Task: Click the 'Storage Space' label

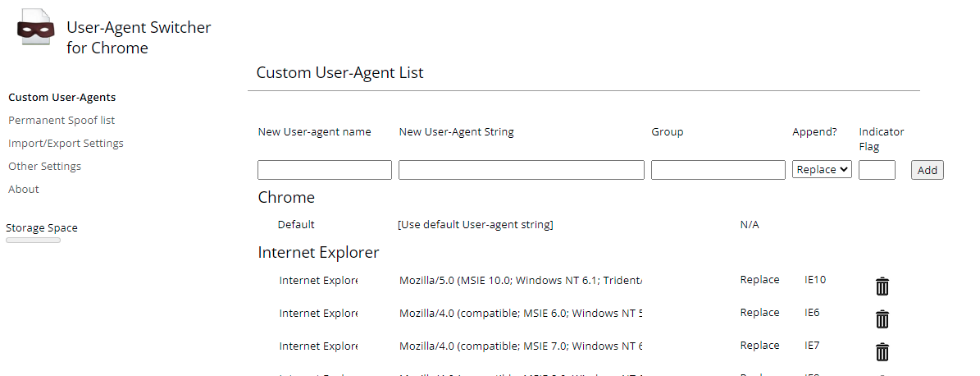Action: click(x=42, y=227)
